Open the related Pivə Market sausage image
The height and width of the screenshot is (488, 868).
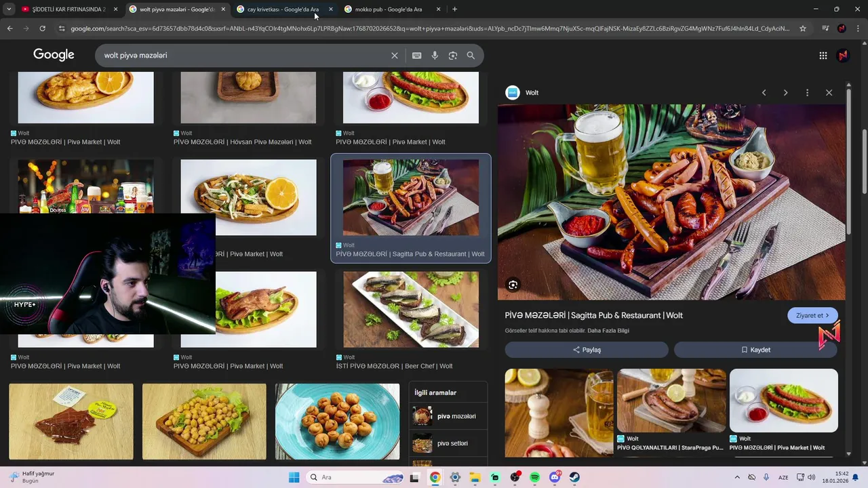click(784, 401)
